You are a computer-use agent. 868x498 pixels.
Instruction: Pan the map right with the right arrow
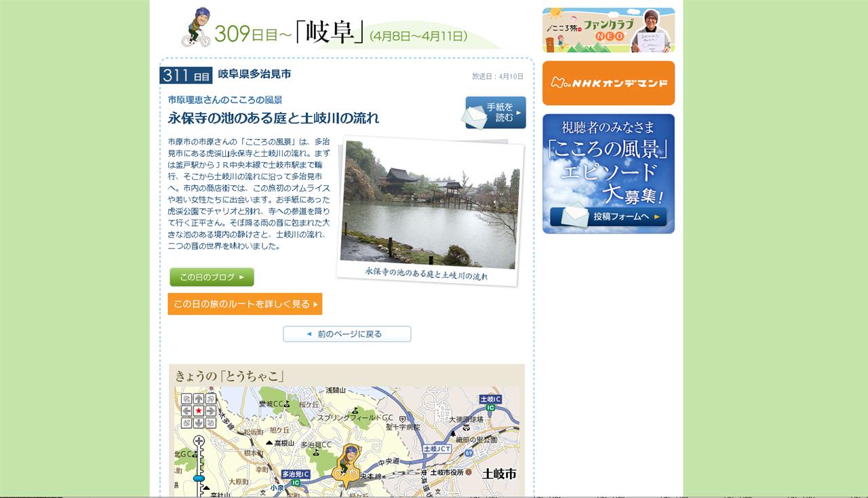click(211, 410)
